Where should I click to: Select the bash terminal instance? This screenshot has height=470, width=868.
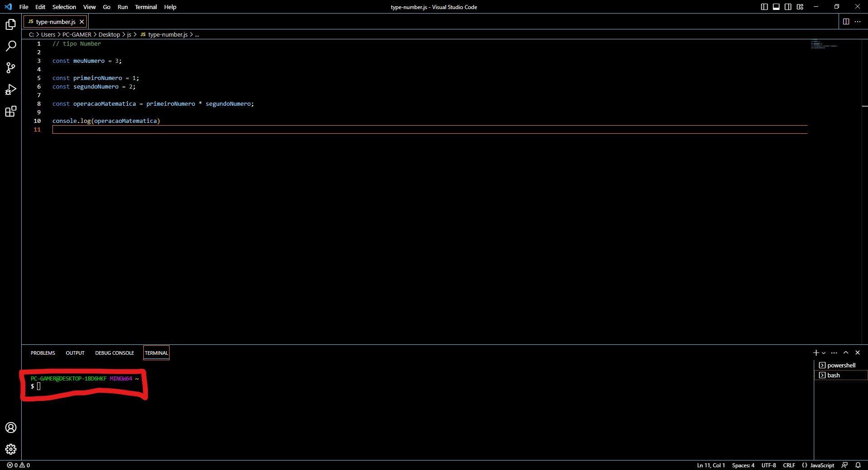(x=841, y=375)
